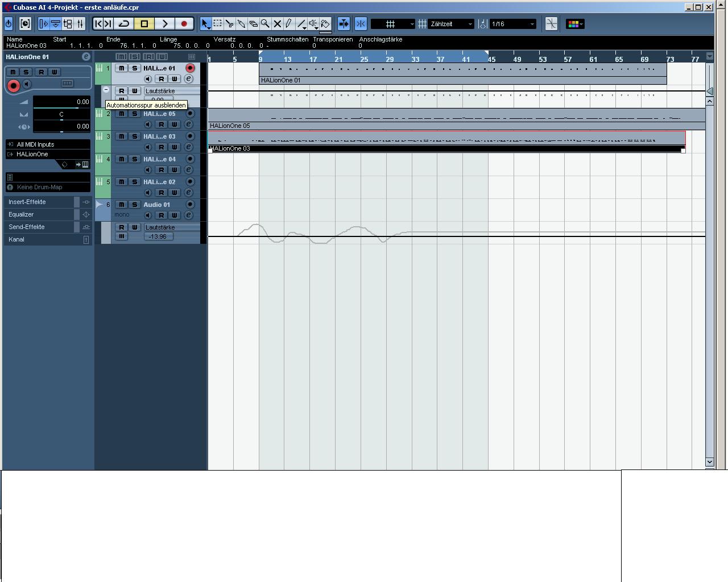The image size is (728, 582).
Task: Click the Stop transport button
Action: click(144, 24)
